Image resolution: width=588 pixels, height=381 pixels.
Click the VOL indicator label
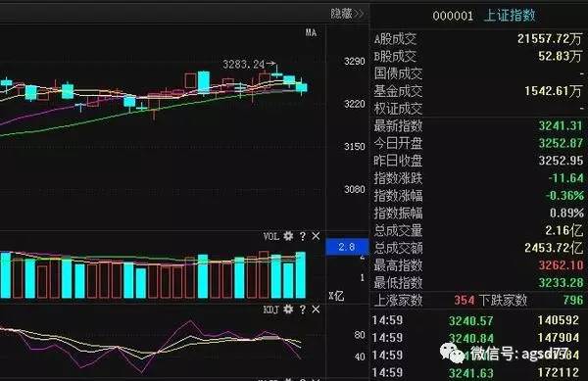[271, 236]
